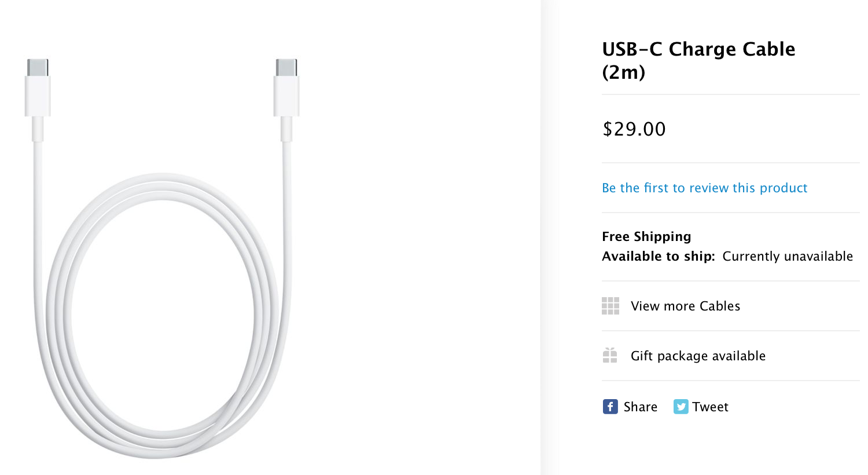868x475 pixels.
Task: Click the Twitter bird icon next to Tweet
Action: tap(682, 407)
